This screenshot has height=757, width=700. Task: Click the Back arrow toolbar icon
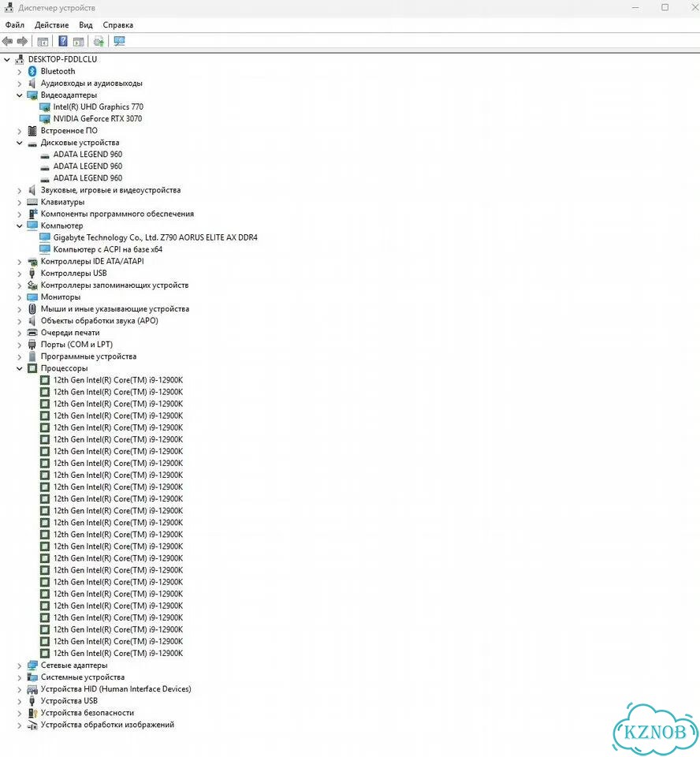pos(7,42)
